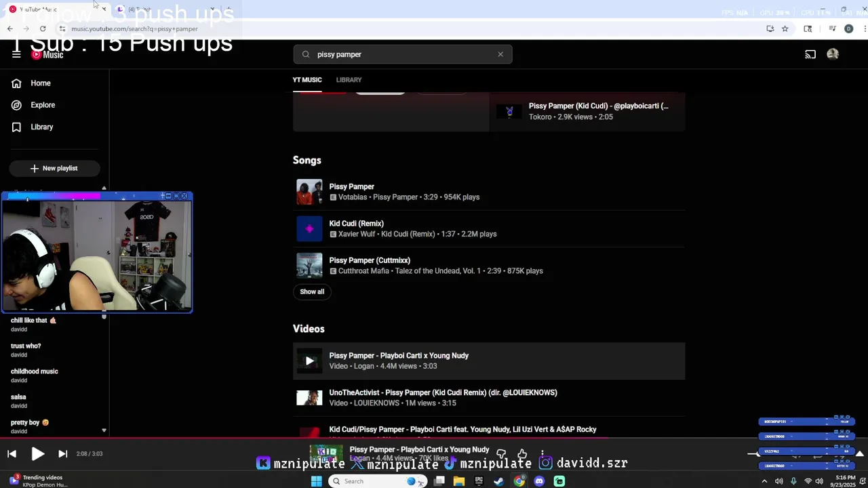Clear the search box text
The height and width of the screenshot is (488, 868).
500,54
